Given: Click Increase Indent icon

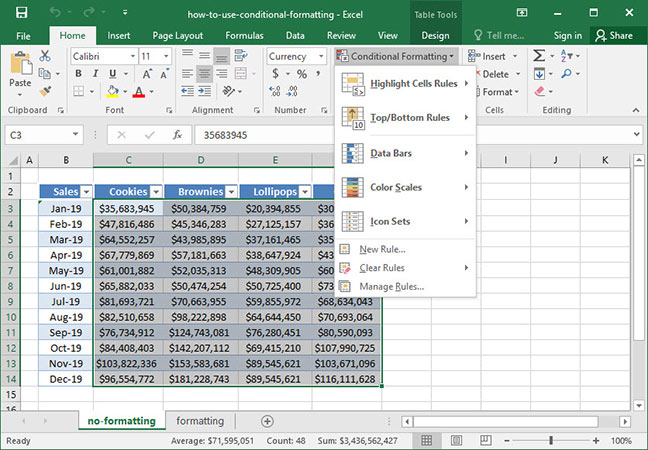Looking at the screenshot, I should tap(205, 91).
